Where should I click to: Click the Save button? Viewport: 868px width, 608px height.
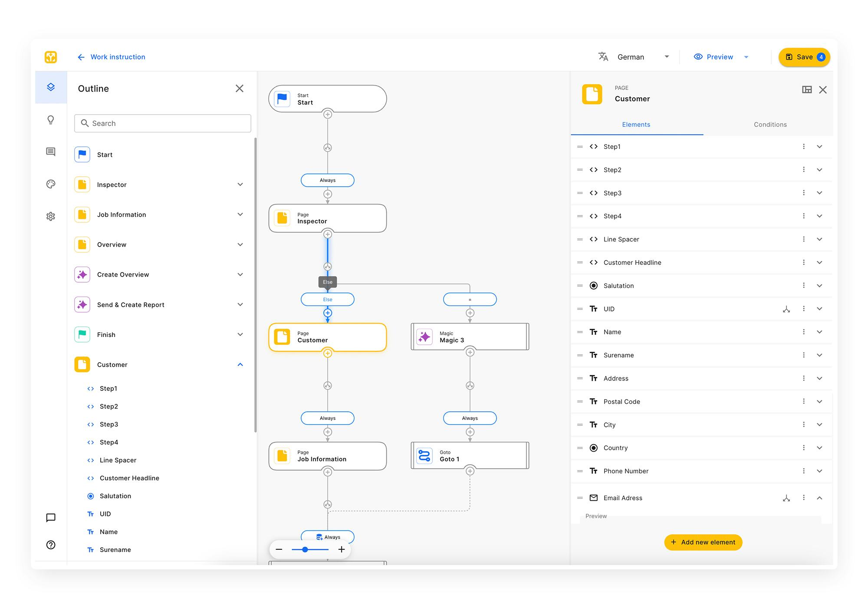(804, 57)
